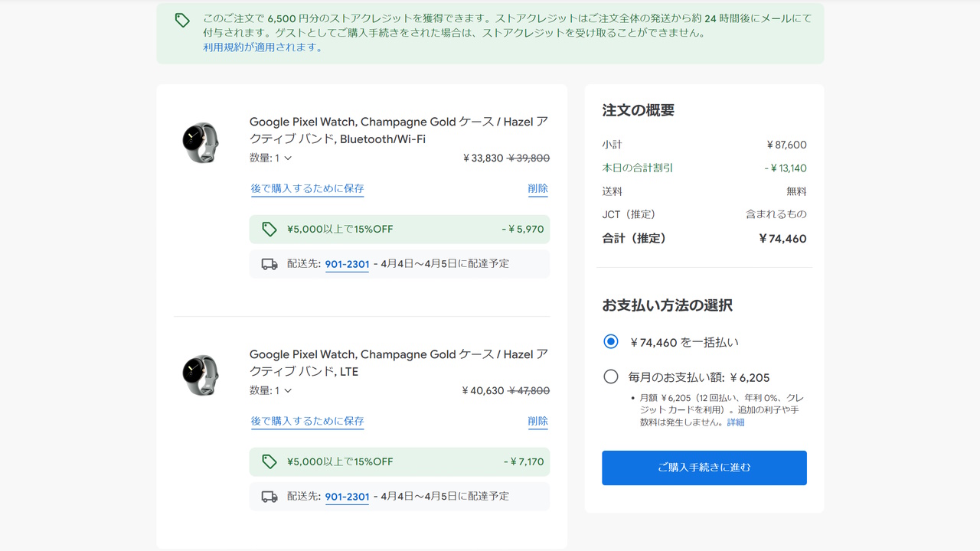Select the monthly ¥6,205 payment option
Screen dimensions: 980x551
pyautogui.click(x=610, y=376)
